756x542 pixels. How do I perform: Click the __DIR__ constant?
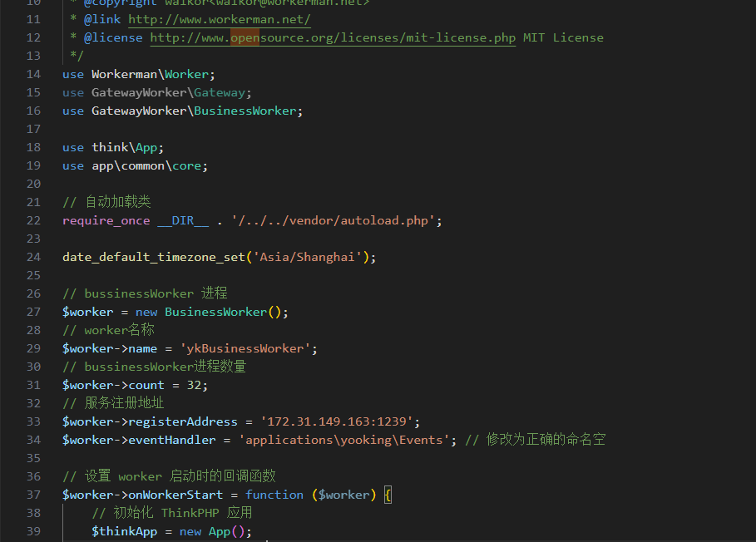pos(183,220)
